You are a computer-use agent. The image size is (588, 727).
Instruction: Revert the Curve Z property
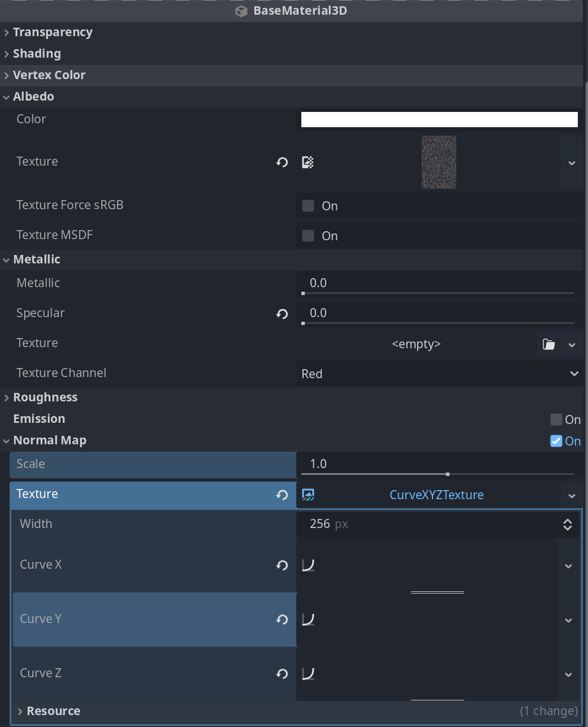tap(282, 674)
